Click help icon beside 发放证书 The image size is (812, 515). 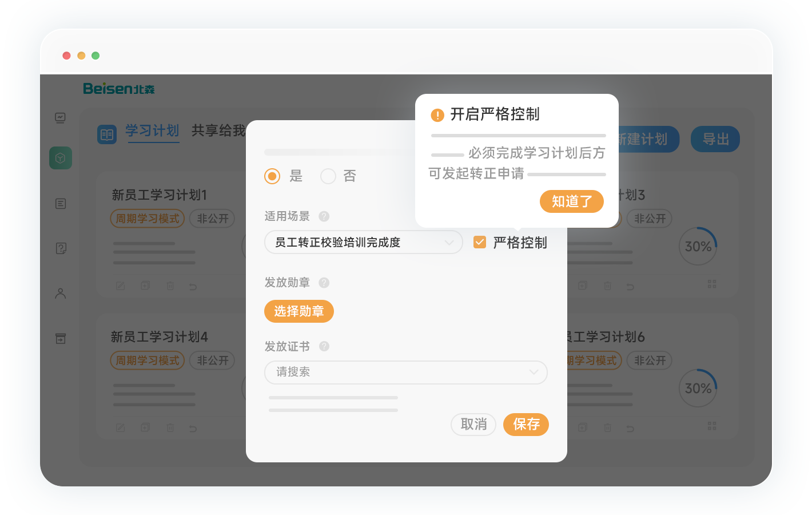coord(324,346)
